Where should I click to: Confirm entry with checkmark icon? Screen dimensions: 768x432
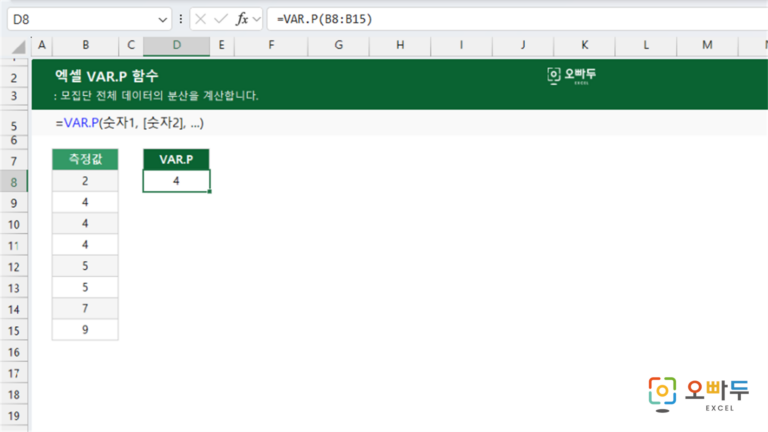pyautogui.click(x=221, y=19)
